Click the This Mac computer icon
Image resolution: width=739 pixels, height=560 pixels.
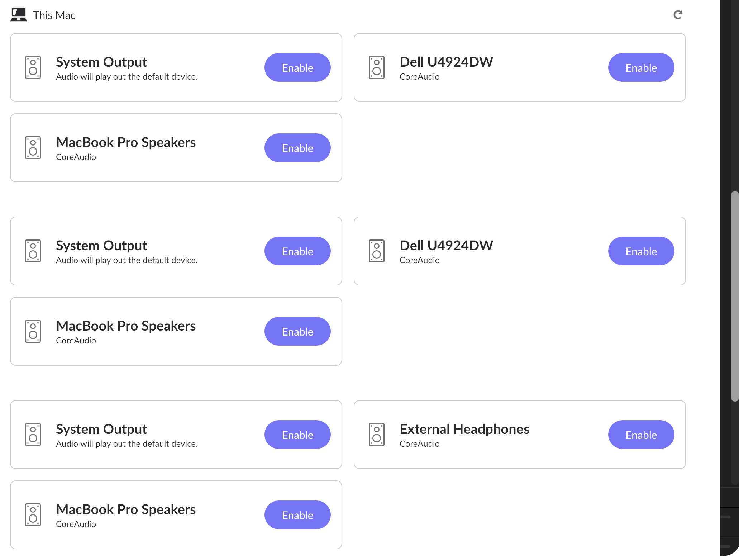point(19,15)
